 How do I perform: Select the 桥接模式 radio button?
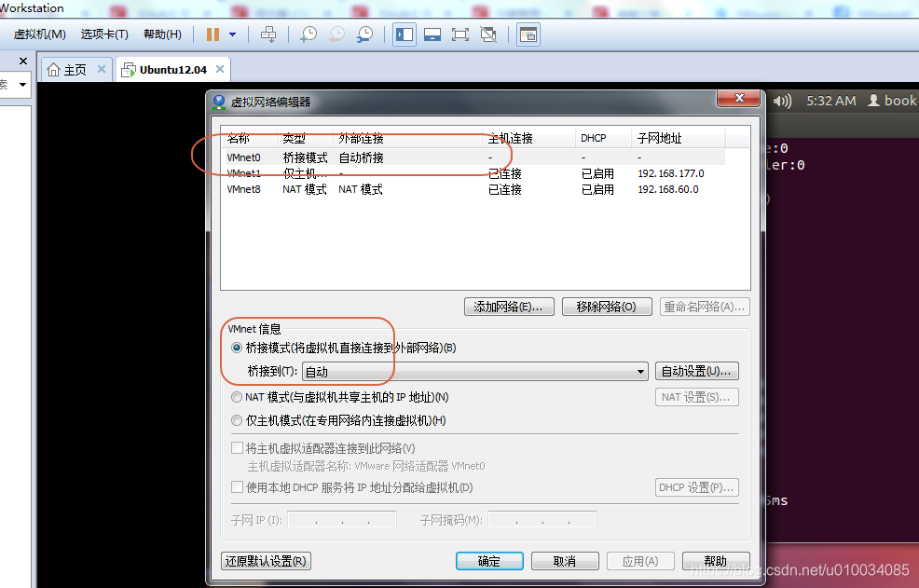coord(237,348)
